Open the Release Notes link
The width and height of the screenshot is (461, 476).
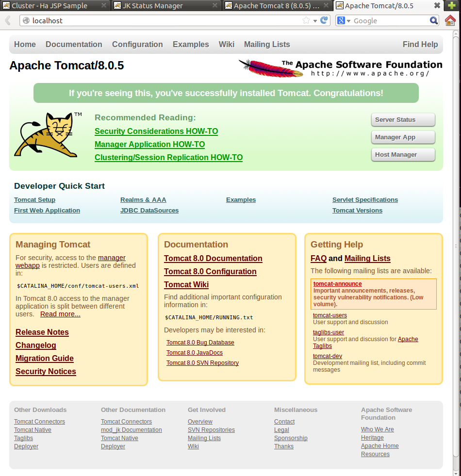[42, 332]
